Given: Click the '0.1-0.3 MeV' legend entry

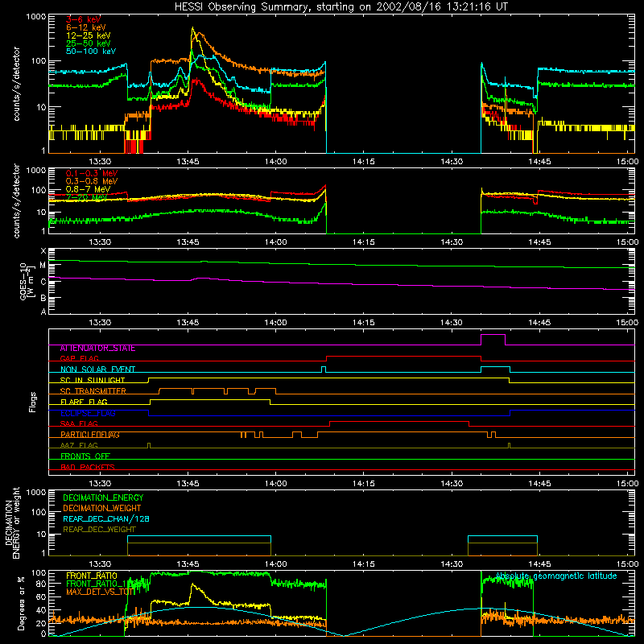Looking at the screenshot, I should [x=92, y=173].
